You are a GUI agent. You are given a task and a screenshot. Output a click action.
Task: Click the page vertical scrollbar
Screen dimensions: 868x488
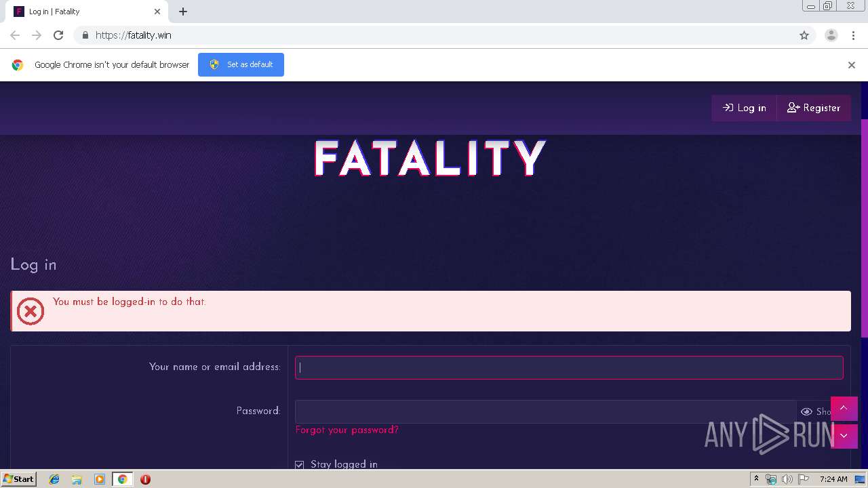[864, 228]
